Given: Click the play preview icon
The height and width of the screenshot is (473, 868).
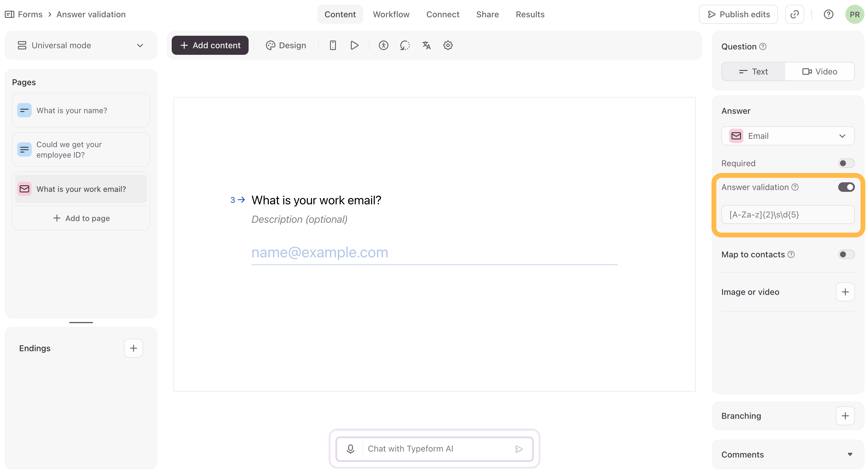Looking at the screenshot, I should tap(354, 45).
